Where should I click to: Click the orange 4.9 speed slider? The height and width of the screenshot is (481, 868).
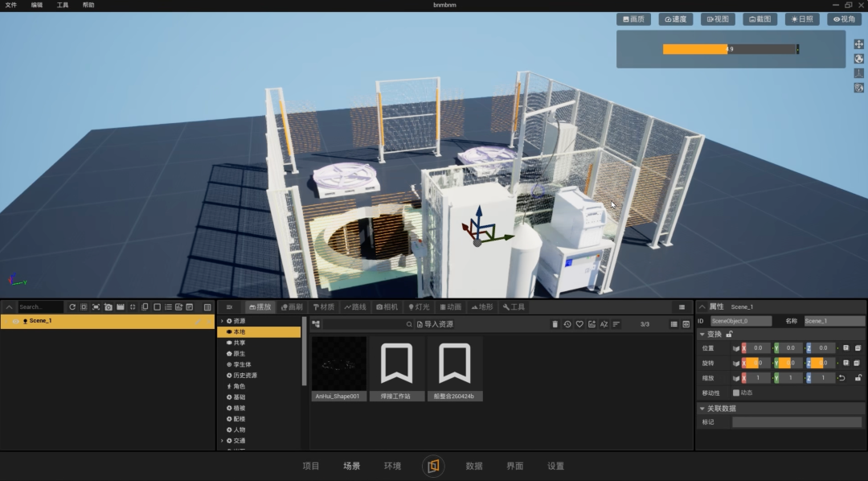pyautogui.click(x=730, y=49)
